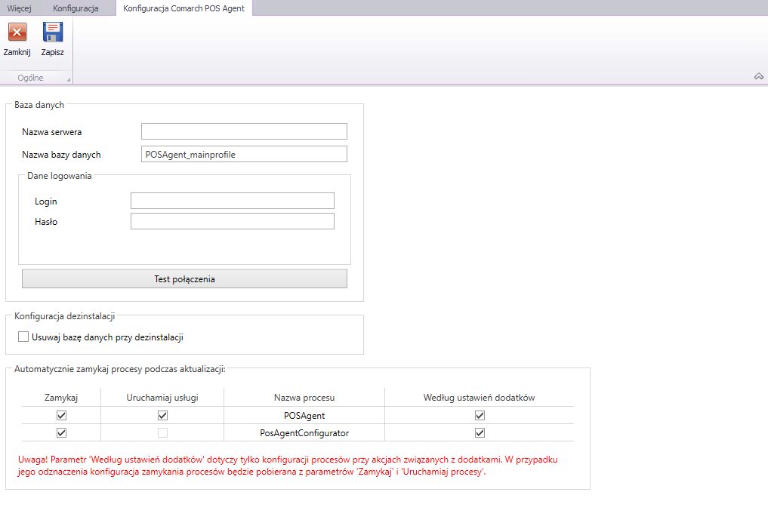Click the Test połączenia button
The image size is (768, 532).
[185, 279]
